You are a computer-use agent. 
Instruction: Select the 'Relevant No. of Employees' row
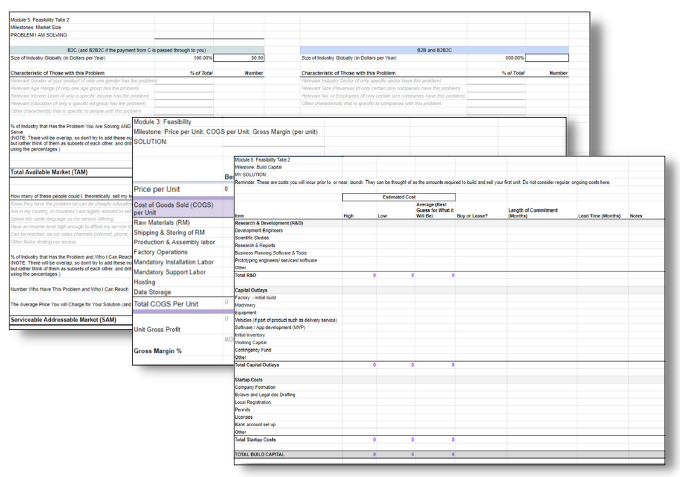coord(383,96)
